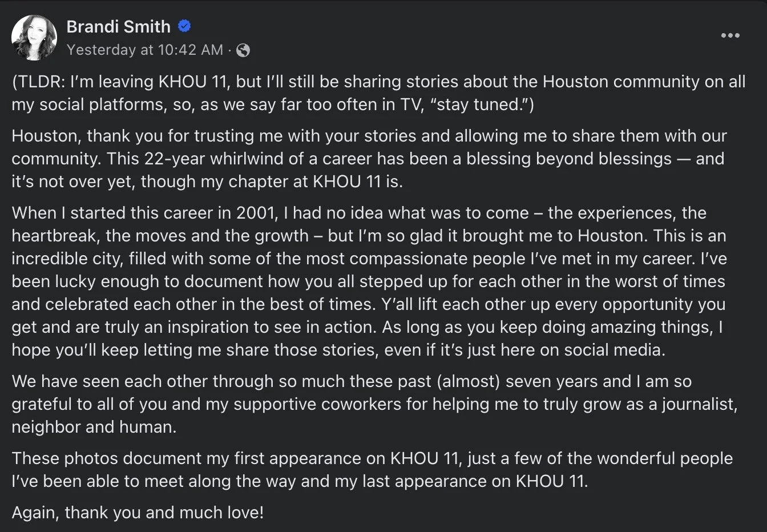Open the post's three-dot options menu
This screenshot has width=767, height=532.
coord(730,35)
